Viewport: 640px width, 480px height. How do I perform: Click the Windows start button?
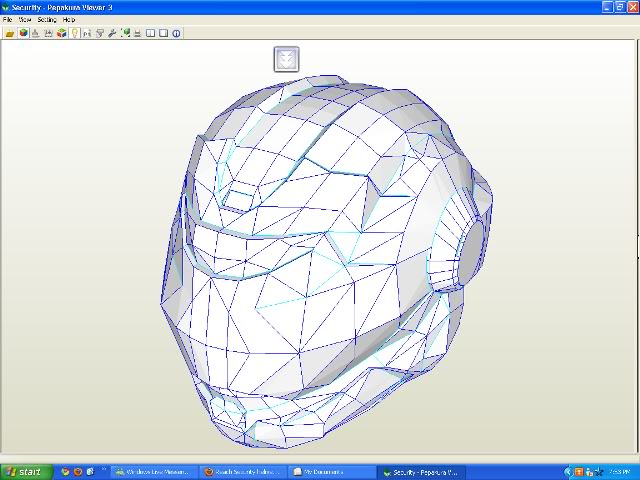click(x=26, y=472)
